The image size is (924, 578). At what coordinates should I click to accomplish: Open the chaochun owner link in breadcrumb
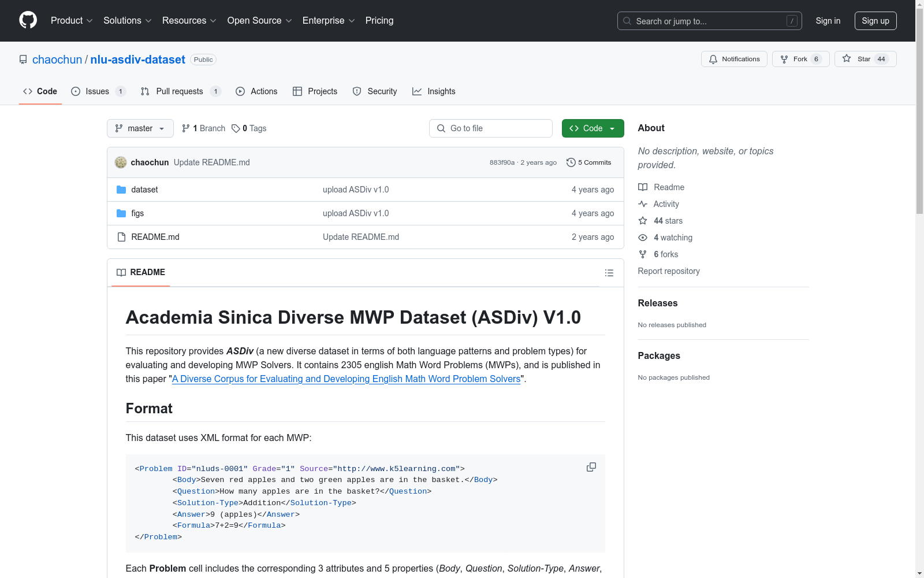57,60
